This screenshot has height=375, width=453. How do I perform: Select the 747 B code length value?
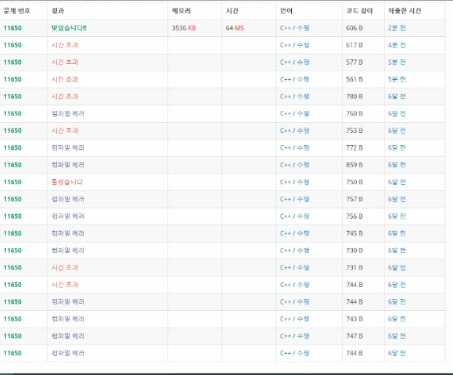(x=354, y=336)
